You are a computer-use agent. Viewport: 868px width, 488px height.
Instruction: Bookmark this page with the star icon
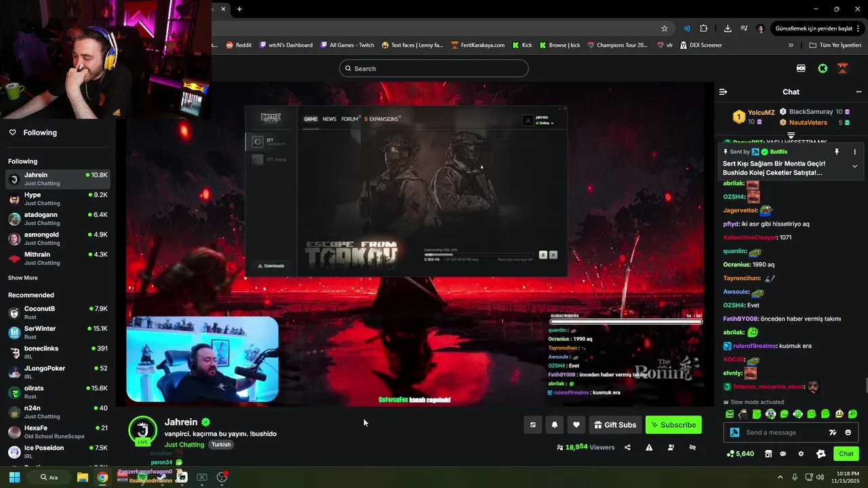(665, 28)
